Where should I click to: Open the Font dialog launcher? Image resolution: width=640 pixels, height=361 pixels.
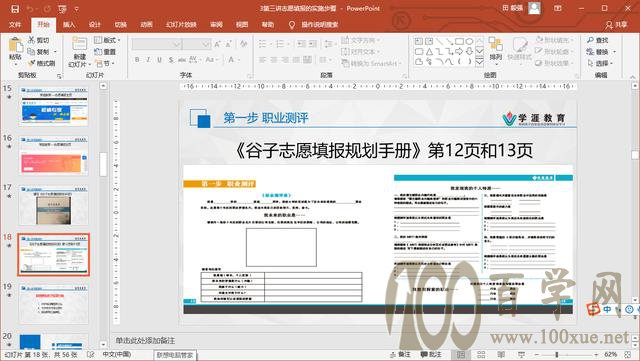click(x=249, y=76)
